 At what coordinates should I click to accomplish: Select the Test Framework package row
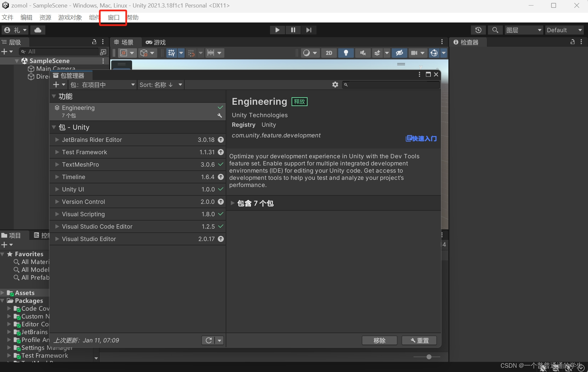pos(138,152)
